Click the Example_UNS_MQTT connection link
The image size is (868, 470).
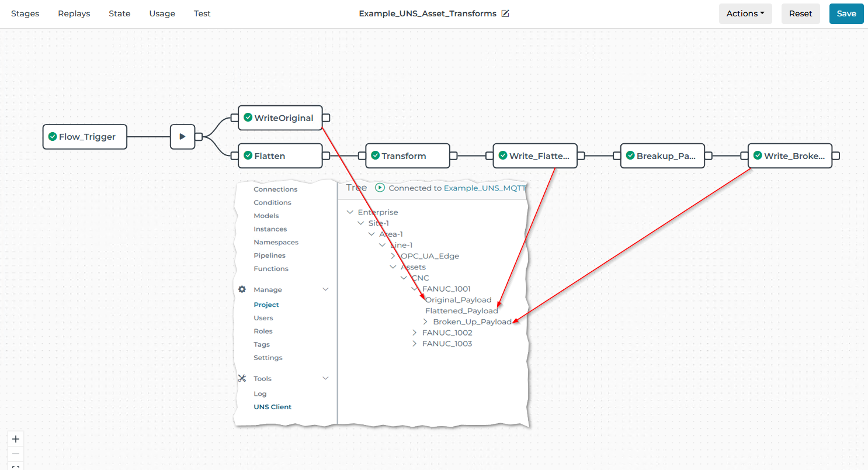click(x=485, y=188)
